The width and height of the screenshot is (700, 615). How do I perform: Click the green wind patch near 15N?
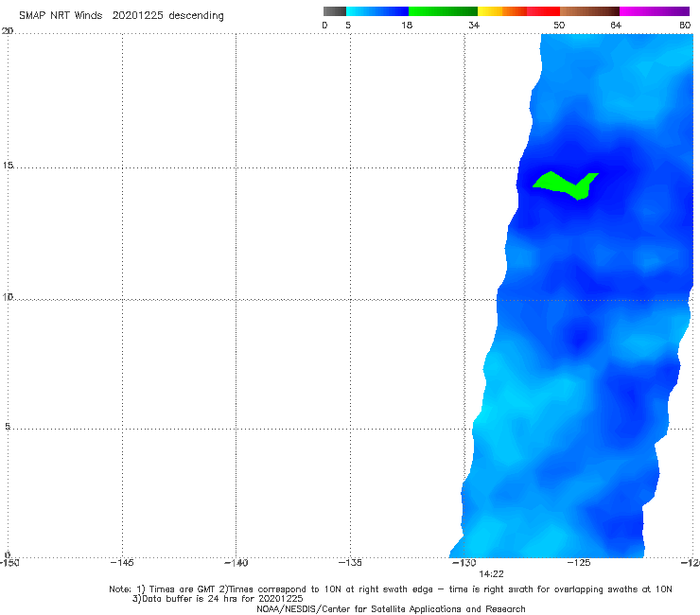565,184
